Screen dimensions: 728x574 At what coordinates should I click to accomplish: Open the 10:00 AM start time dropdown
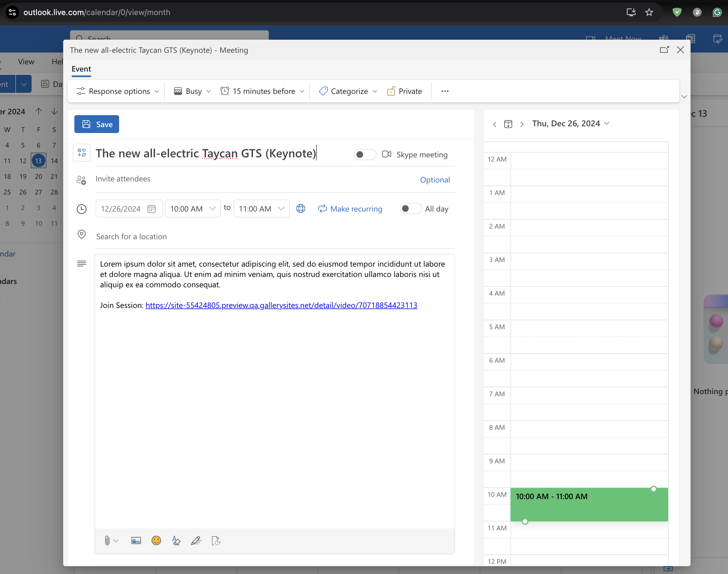(x=193, y=209)
